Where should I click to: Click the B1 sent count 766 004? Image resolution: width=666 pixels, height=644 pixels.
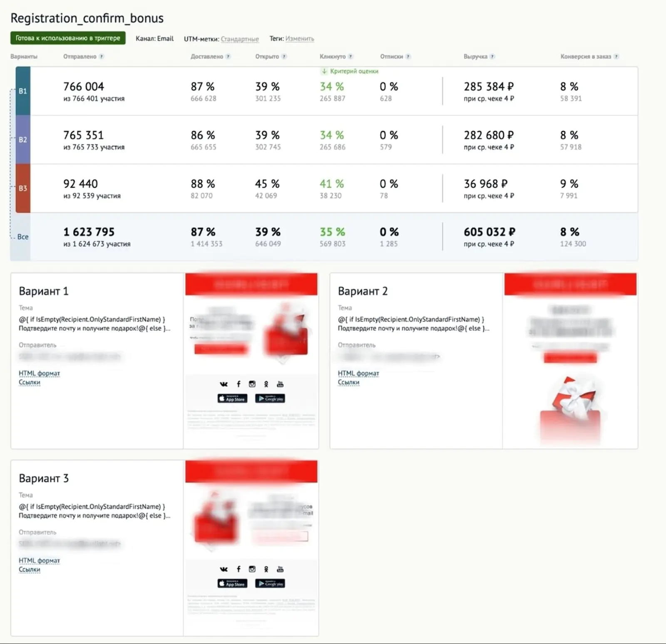(x=84, y=87)
